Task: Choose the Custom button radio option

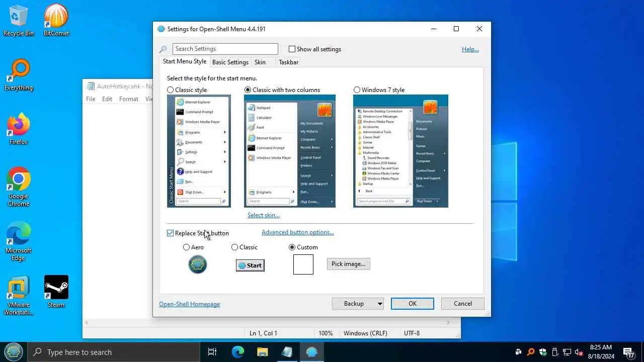Action: pos(292,247)
